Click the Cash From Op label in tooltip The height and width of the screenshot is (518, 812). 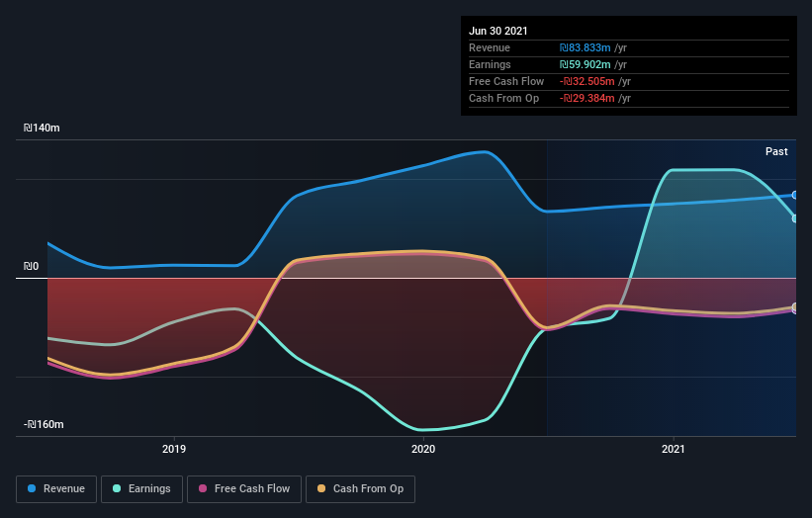[x=503, y=98]
